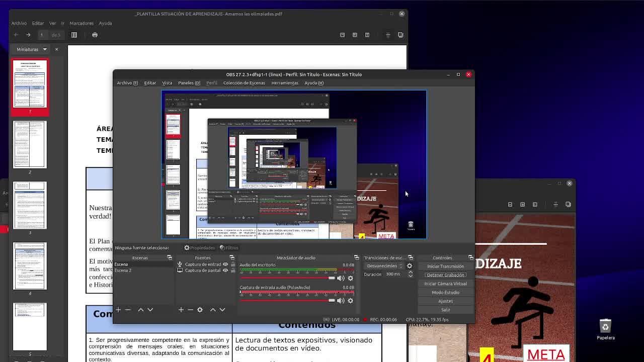Open the Herramientas menu in OBS
This screenshot has height=362, width=644.
[x=285, y=83]
